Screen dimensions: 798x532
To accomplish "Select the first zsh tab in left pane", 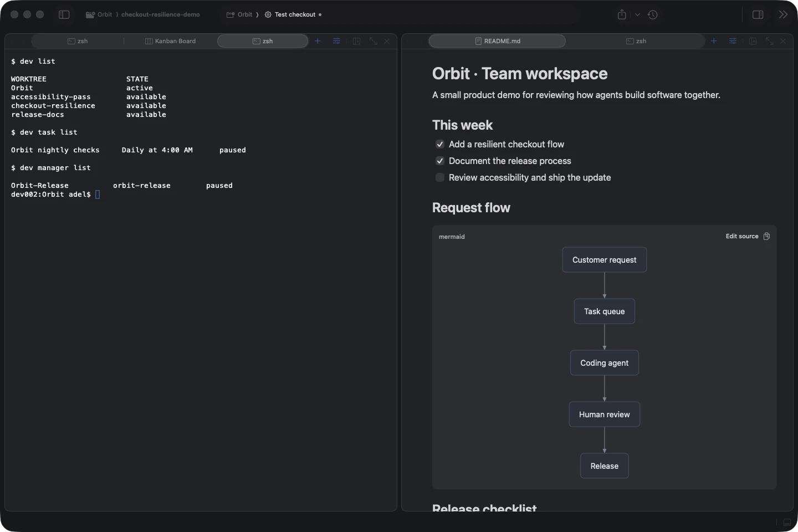I will pos(78,41).
